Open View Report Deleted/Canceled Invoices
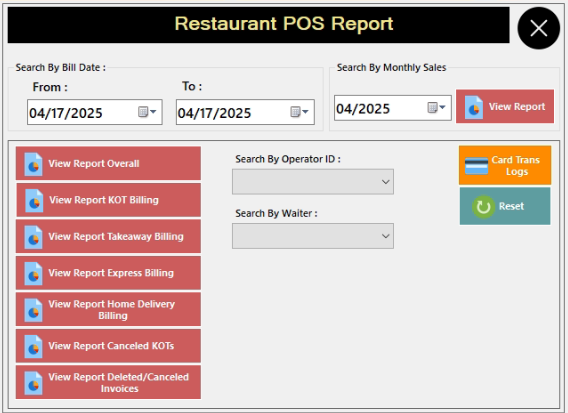This screenshot has width=568, height=413. pos(108,383)
